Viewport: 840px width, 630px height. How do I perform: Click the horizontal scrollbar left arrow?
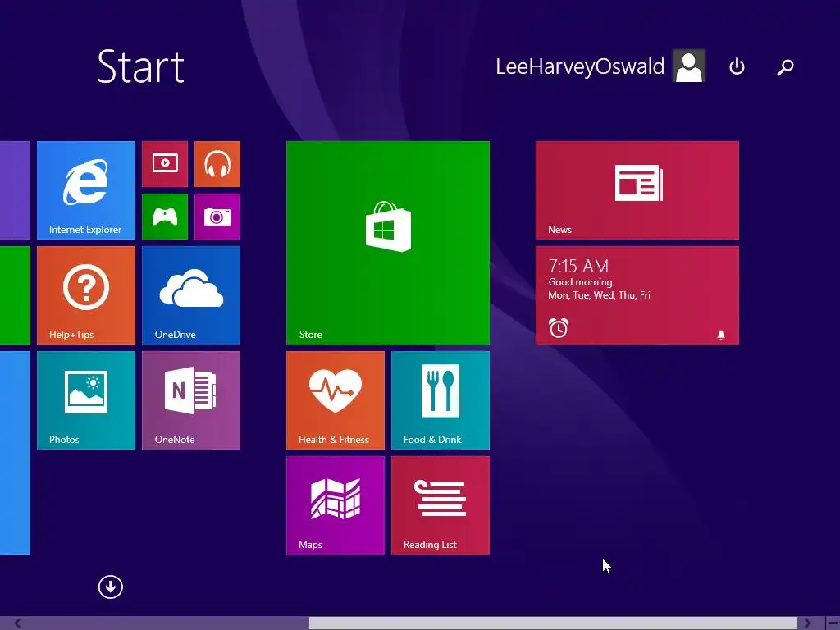coord(18,623)
